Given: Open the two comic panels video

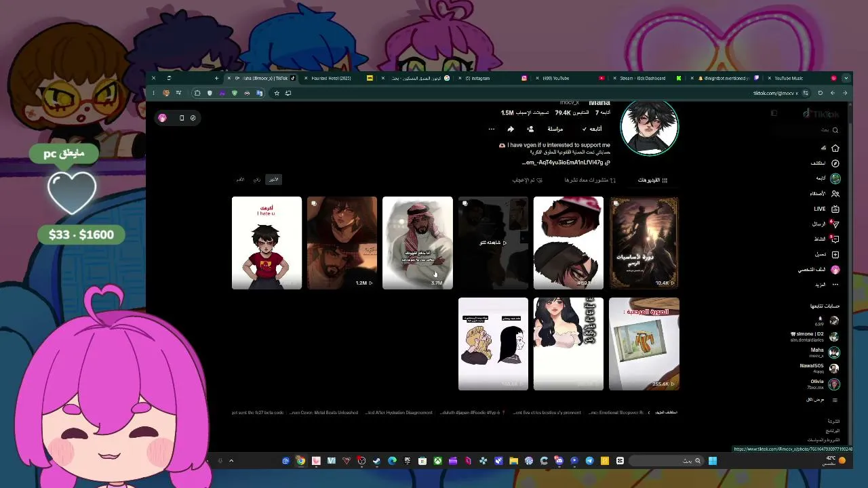Looking at the screenshot, I should 493,344.
